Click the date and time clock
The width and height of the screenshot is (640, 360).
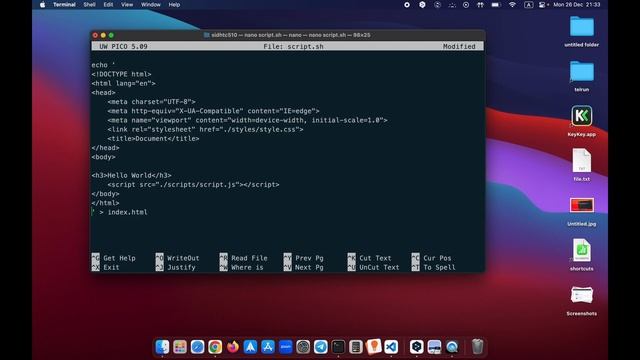[577, 4]
